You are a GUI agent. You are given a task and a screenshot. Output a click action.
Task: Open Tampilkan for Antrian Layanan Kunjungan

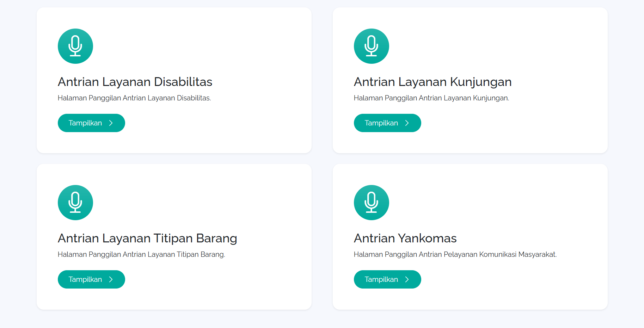tap(387, 123)
